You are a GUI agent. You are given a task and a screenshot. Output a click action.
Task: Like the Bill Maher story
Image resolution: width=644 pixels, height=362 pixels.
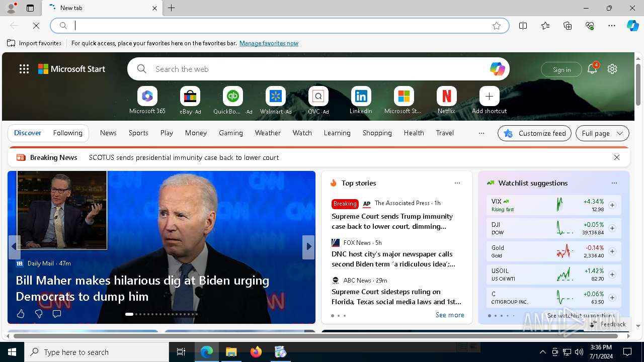click(x=21, y=314)
